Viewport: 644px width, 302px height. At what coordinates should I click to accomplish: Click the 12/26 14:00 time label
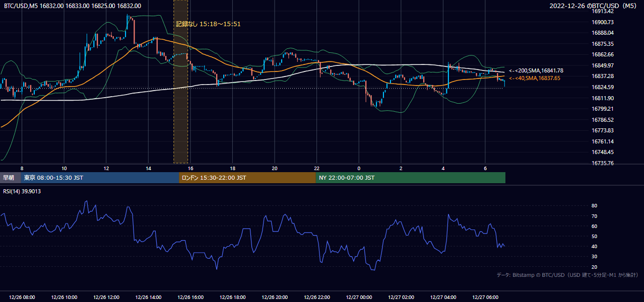[x=148, y=297]
